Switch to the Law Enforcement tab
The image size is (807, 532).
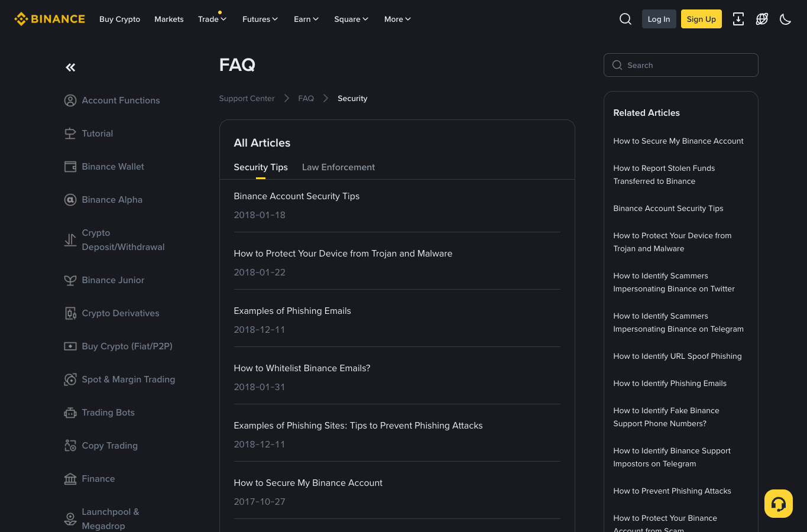click(x=338, y=167)
